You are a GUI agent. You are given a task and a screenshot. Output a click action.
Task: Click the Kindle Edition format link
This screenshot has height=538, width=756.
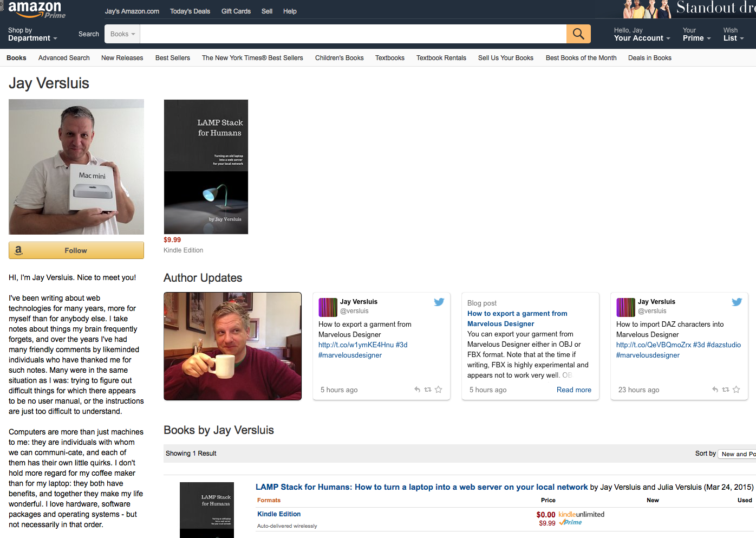click(279, 514)
